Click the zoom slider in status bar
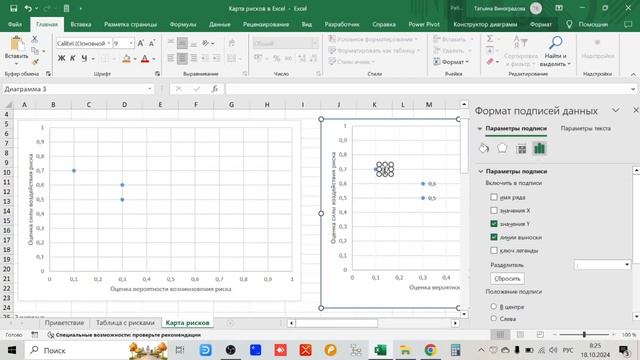Viewport: 640px width, 360px height. tap(584, 335)
